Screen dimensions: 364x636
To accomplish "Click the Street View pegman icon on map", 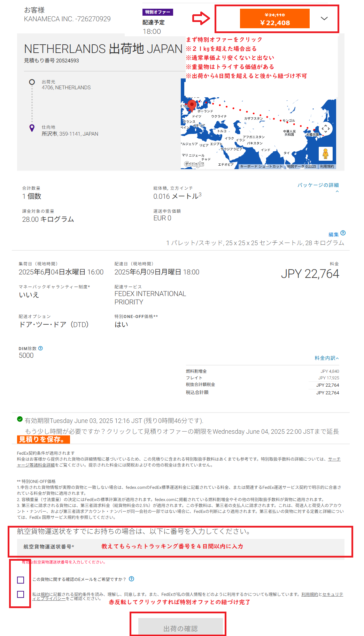I will click(x=325, y=153).
